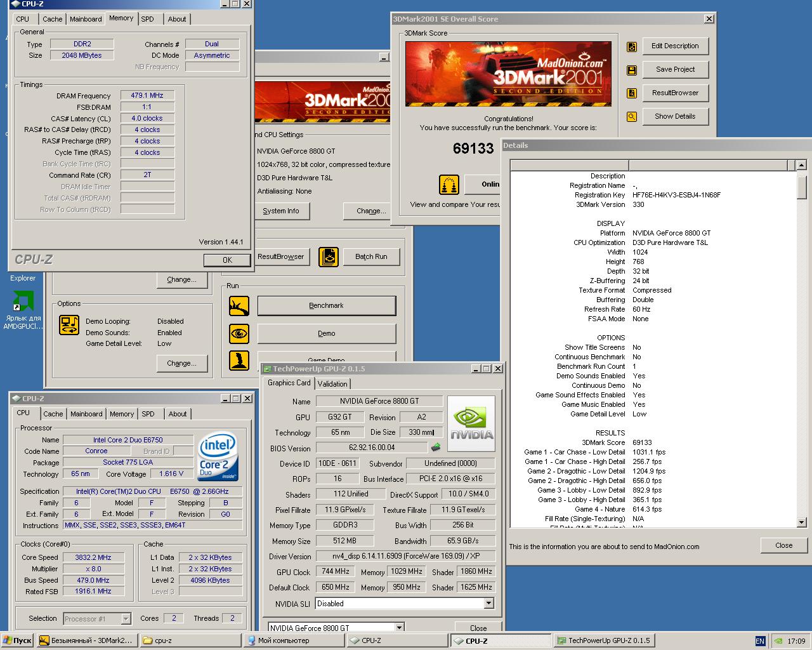
Task: Switch to 3DMark2001 taskbar item
Action: pos(86,641)
